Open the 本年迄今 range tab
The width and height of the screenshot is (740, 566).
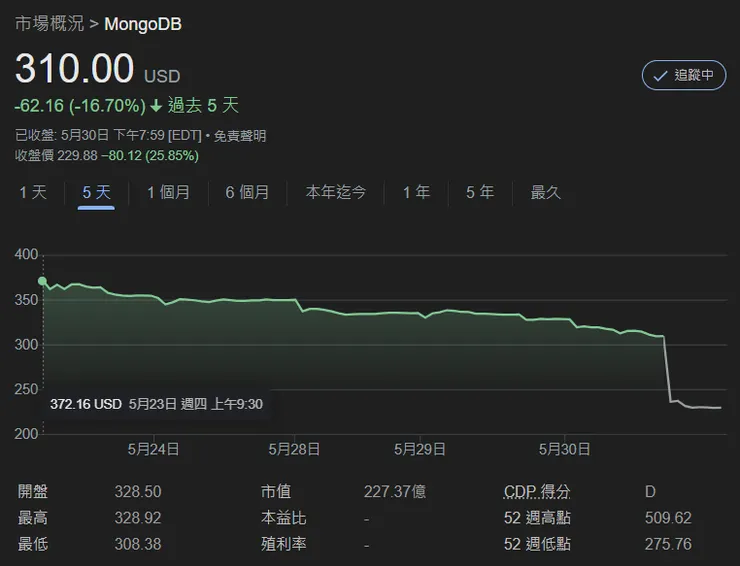click(336, 192)
